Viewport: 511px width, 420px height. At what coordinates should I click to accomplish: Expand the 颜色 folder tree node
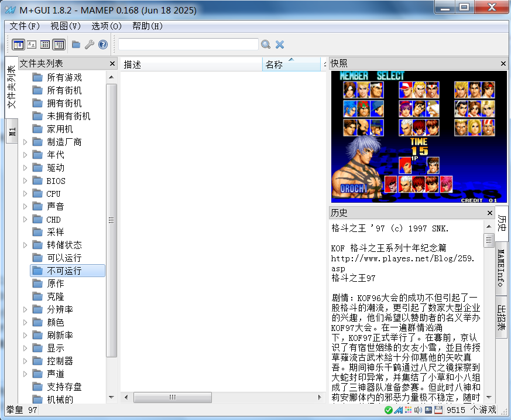click(x=25, y=323)
